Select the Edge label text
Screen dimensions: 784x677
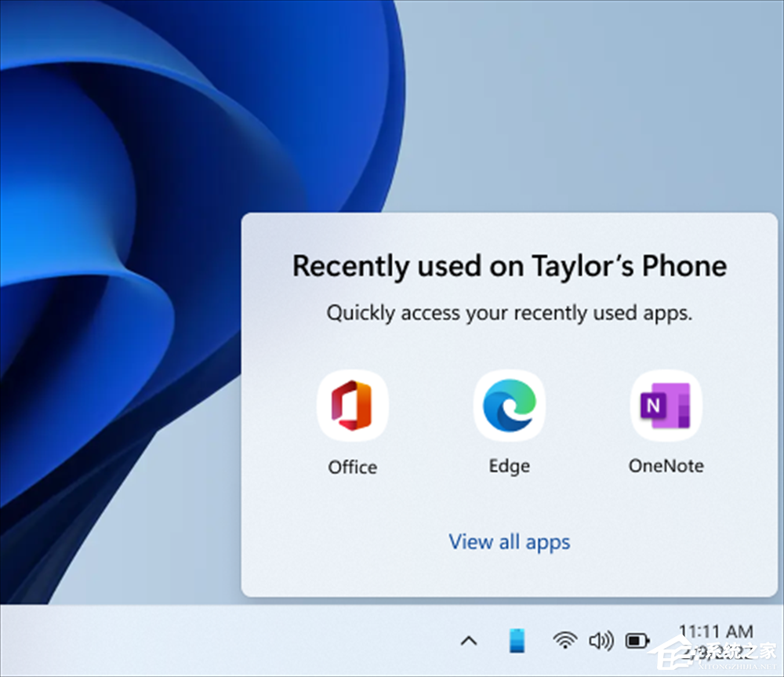510,466
